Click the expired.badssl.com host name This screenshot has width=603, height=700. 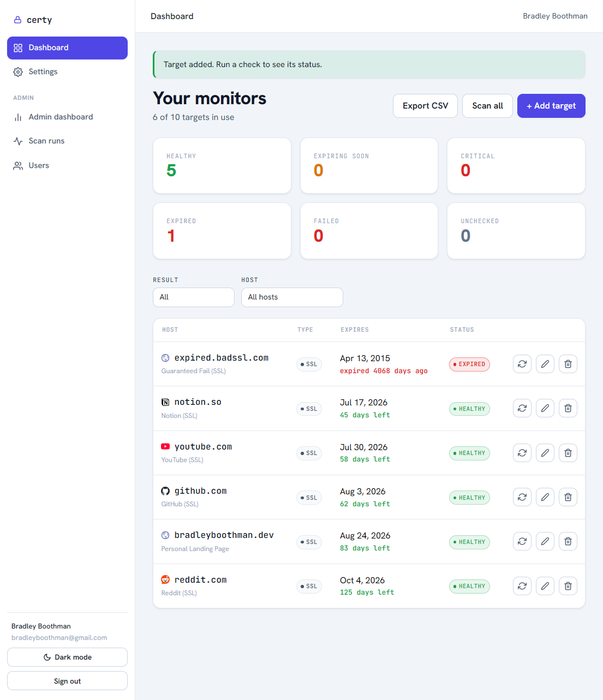[222, 358]
